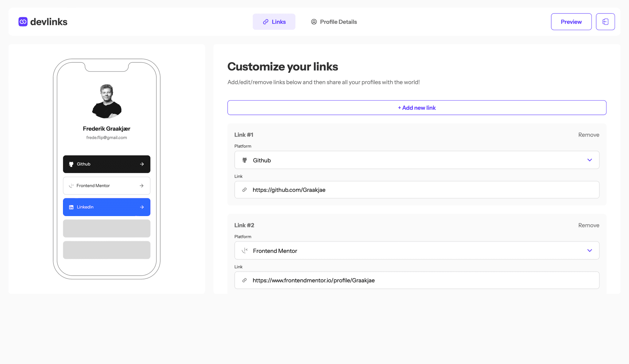
Task: Remove Link #1 entry
Action: (588, 134)
